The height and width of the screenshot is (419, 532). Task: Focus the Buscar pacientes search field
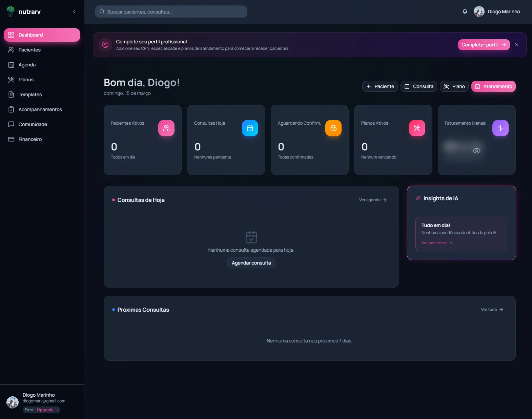tap(171, 12)
